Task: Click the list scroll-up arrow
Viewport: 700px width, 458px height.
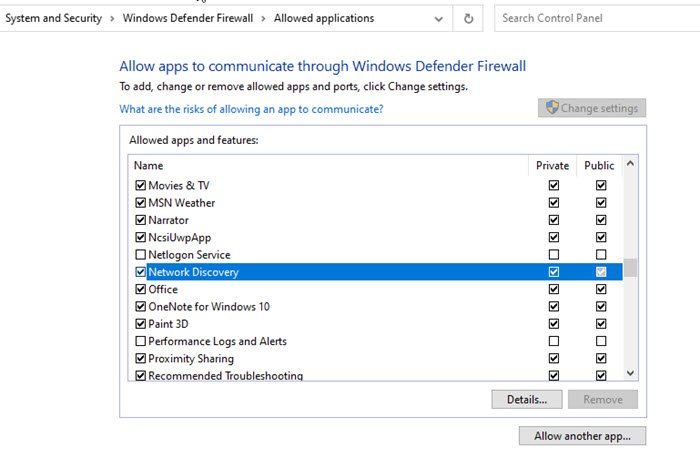Action: coord(630,164)
